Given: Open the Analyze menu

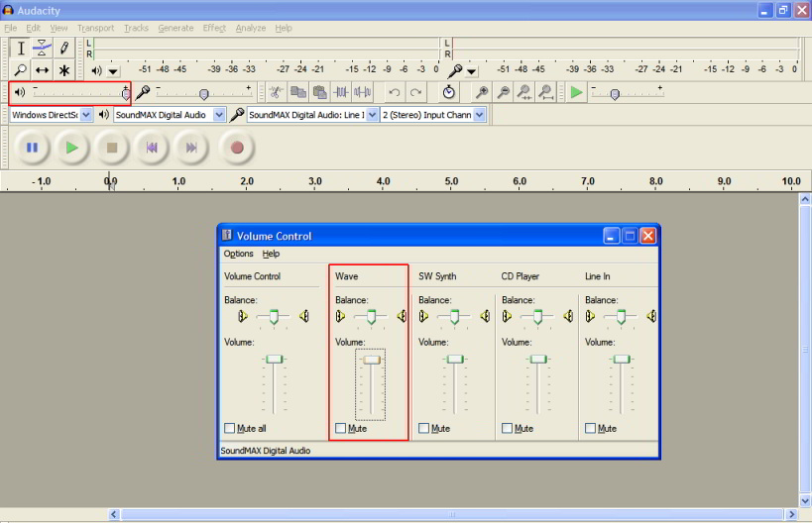Looking at the screenshot, I should (x=251, y=28).
